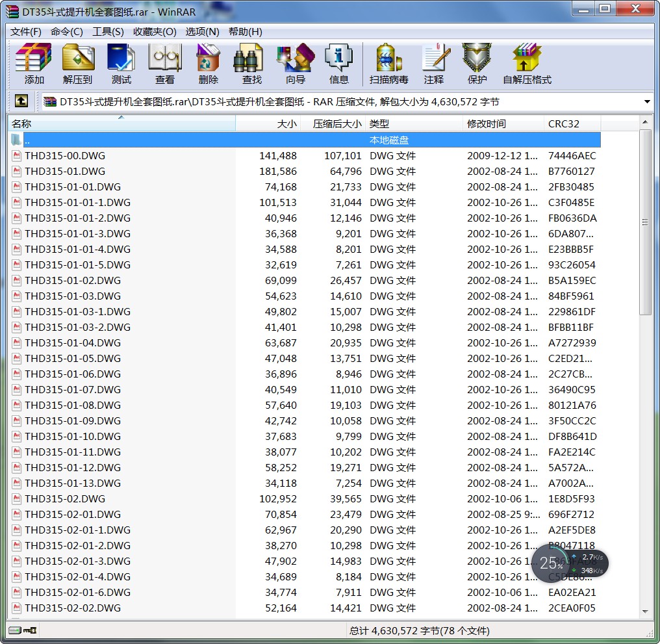Sort by the CRC32 column header

[572, 123]
